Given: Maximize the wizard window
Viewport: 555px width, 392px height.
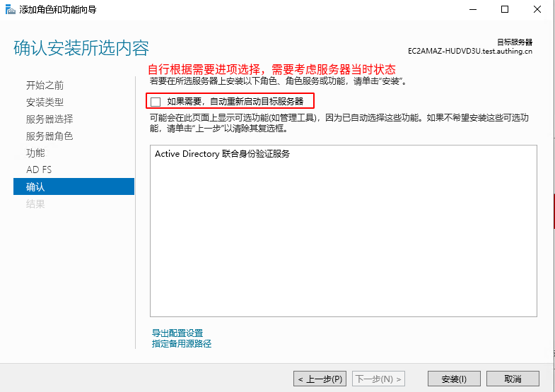Looking at the screenshot, I should tap(505, 10).
